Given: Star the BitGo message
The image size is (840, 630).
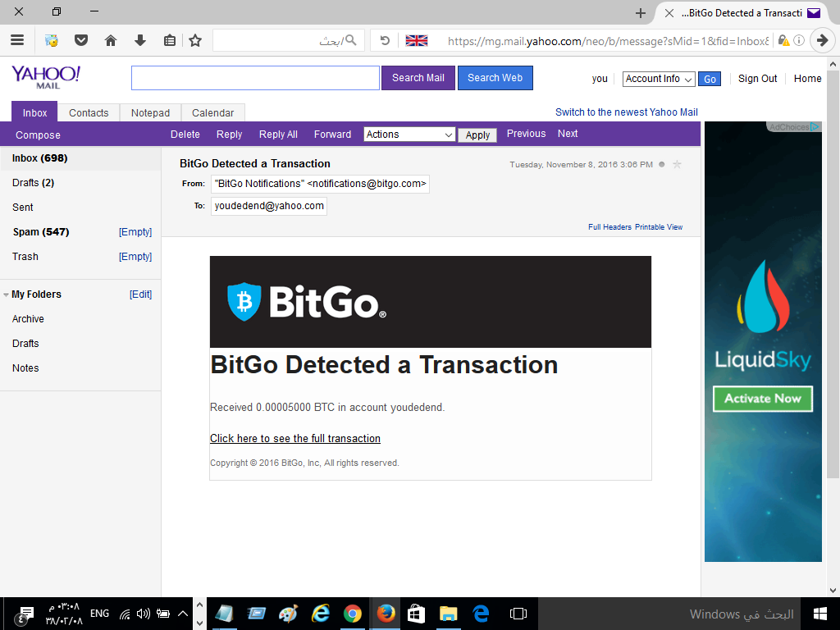Looking at the screenshot, I should coord(677,164).
